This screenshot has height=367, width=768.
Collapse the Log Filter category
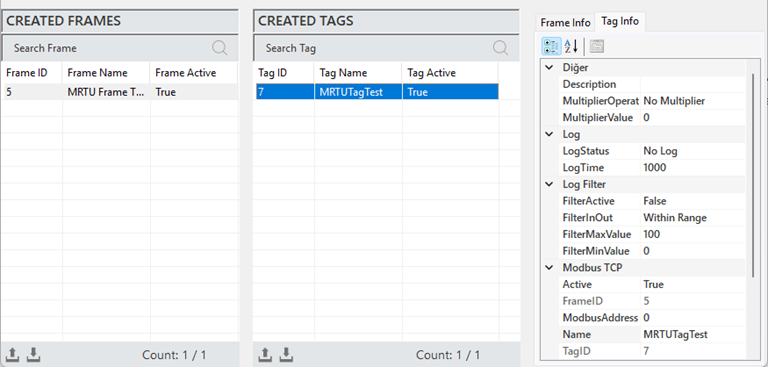550,184
